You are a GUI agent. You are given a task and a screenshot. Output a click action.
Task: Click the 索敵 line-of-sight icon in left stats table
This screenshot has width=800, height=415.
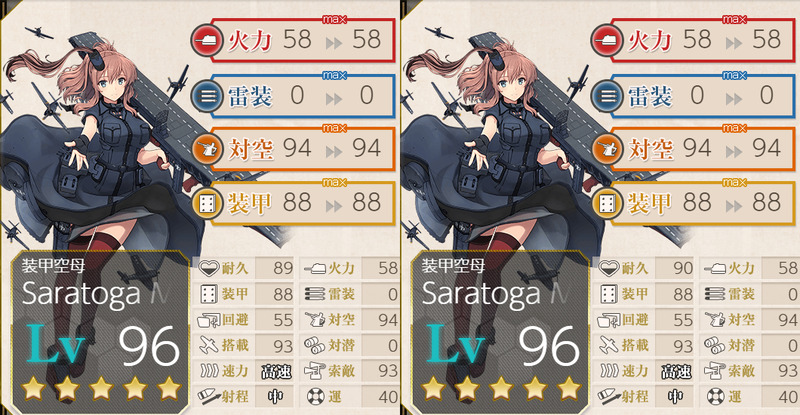[315, 371]
